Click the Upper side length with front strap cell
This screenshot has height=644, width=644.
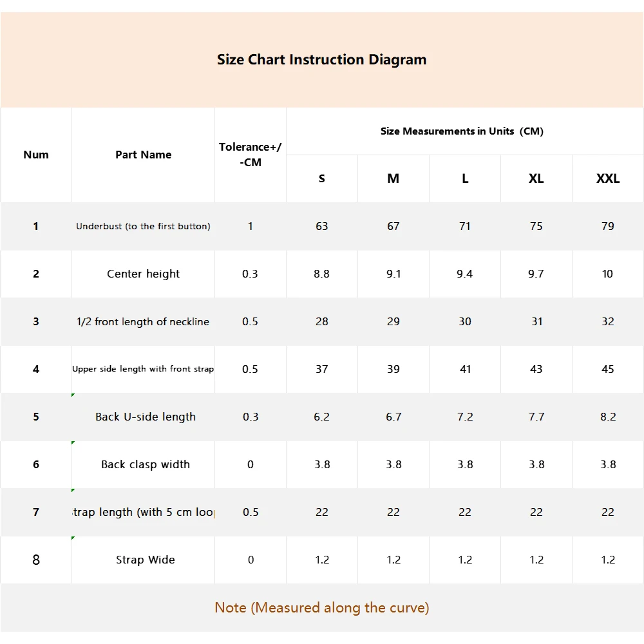pyautogui.click(x=143, y=369)
